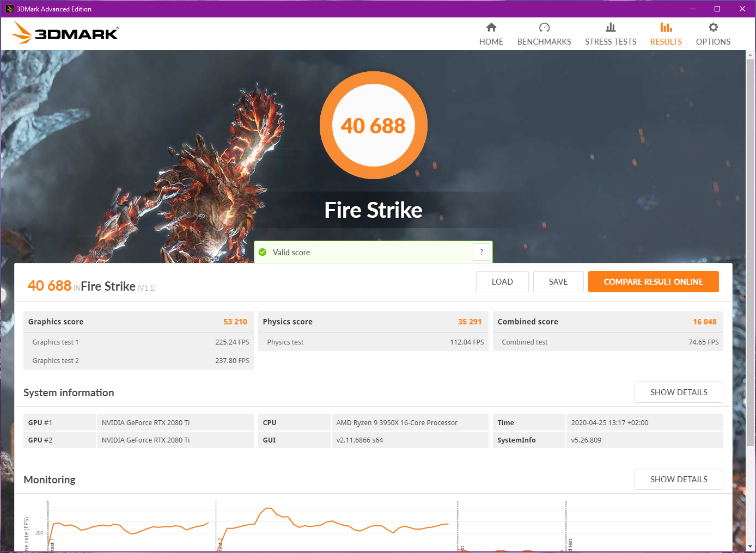
Task: Click the Time value 2020-04-25 13:17
Action: point(609,422)
